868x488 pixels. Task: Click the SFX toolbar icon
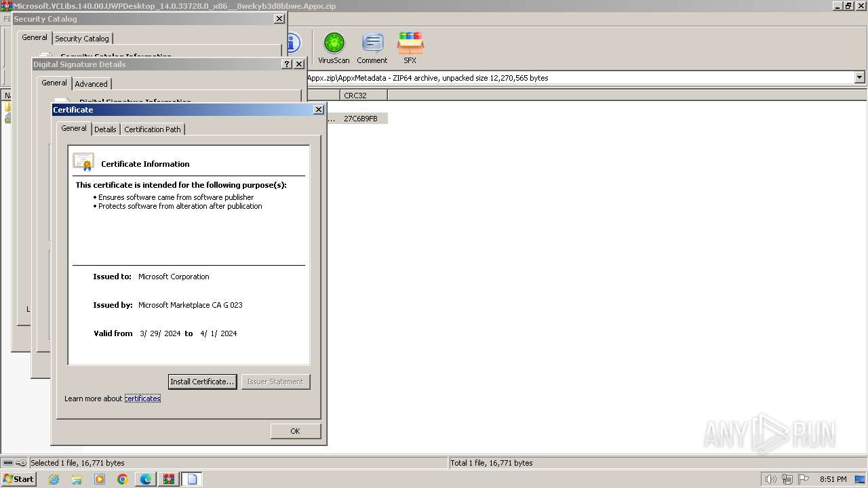click(x=410, y=48)
